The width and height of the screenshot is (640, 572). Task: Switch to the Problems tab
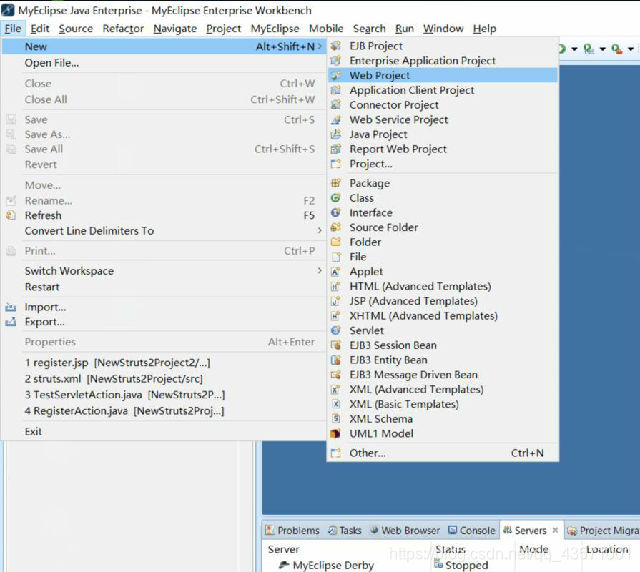click(292, 530)
